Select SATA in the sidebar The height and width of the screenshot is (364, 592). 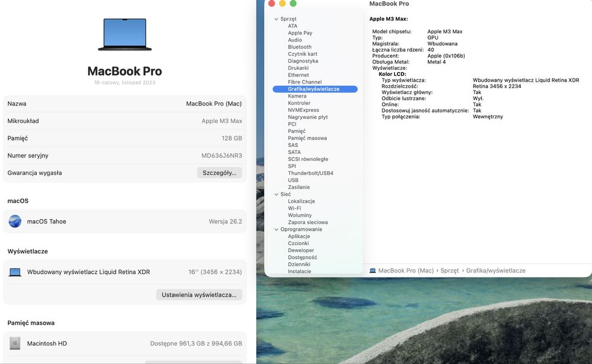[x=294, y=152]
